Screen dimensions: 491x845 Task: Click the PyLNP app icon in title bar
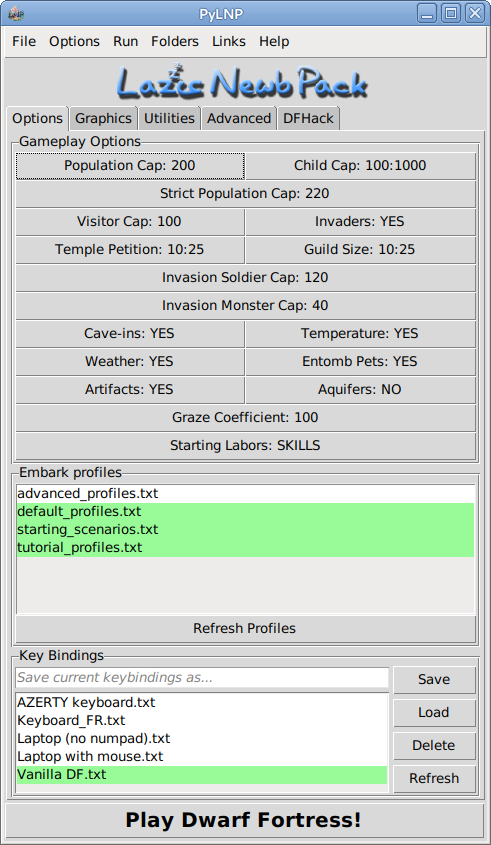(16, 14)
